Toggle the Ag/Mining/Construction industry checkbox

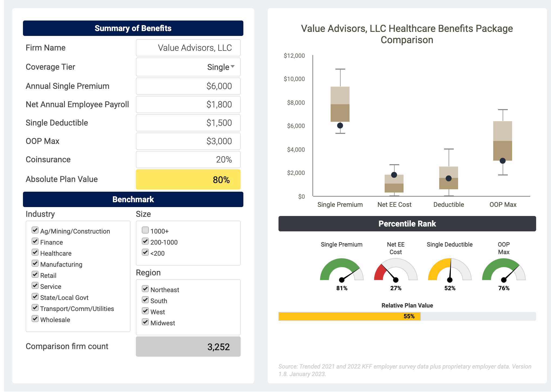click(x=35, y=230)
